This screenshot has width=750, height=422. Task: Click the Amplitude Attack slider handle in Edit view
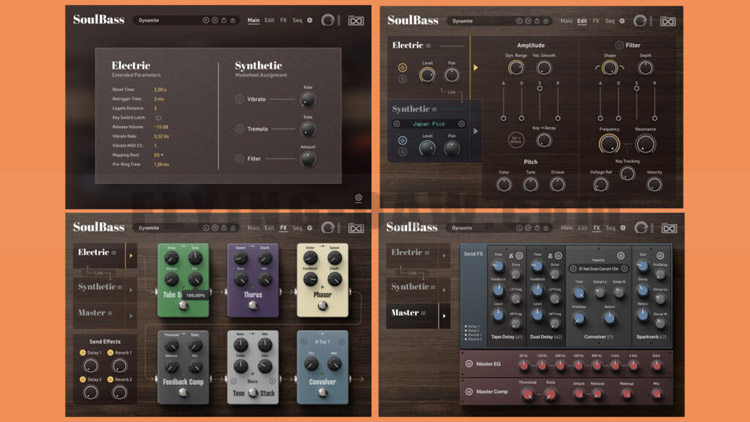click(503, 118)
